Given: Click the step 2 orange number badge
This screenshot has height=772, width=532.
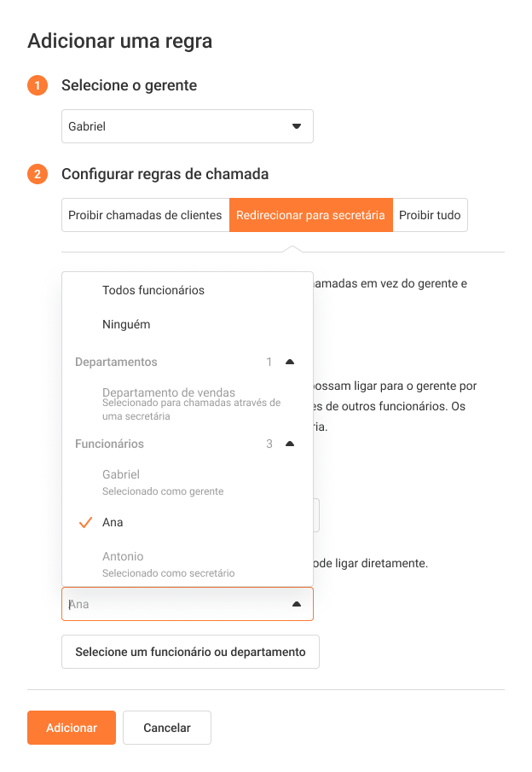Looking at the screenshot, I should (x=38, y=175).
